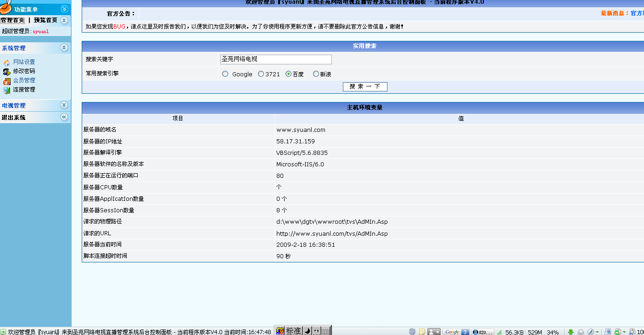Select the 3721 search engine radio

261,74
